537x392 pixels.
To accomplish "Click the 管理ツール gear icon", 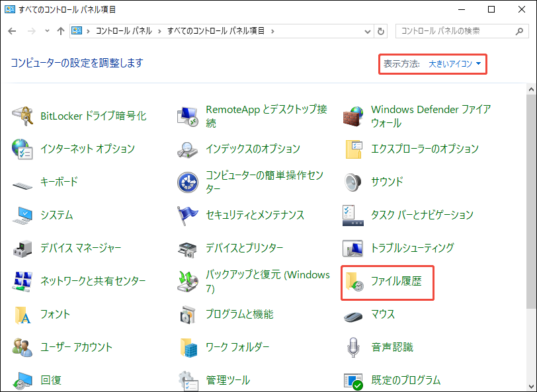I will (188, 380).
